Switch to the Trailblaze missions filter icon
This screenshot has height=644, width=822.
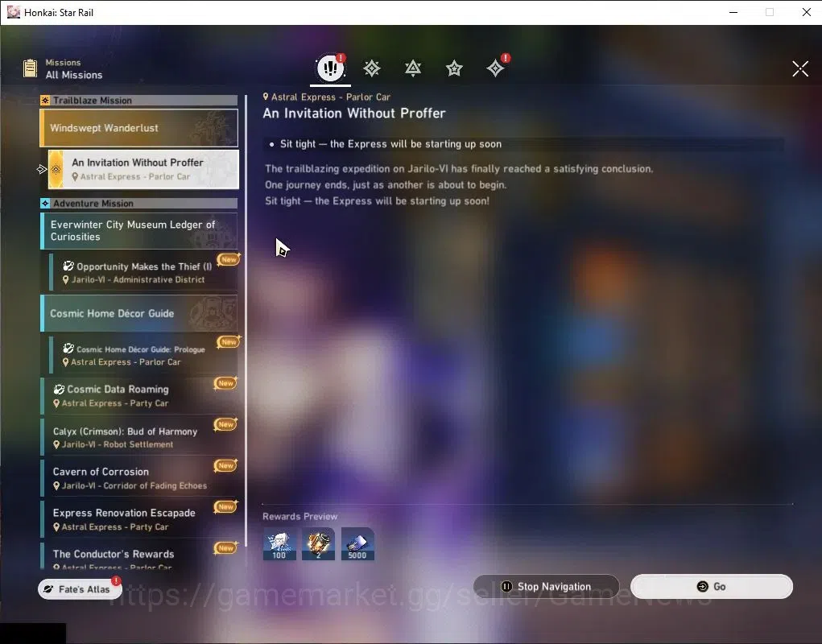372,68
